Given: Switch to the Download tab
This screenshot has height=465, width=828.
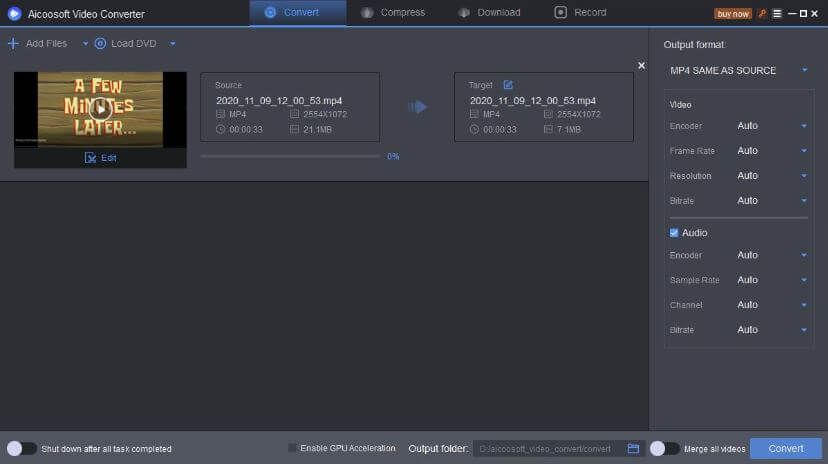Looking at the screenshot, I should point(489,13).
